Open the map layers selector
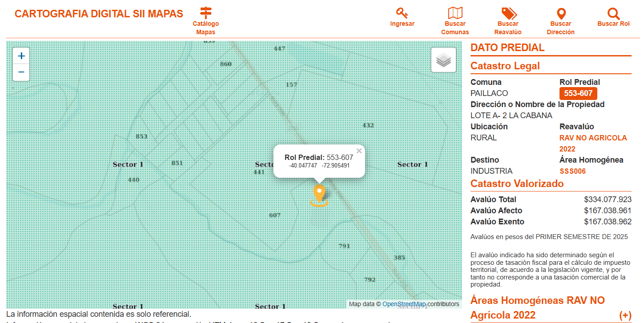 coord(443,60)
